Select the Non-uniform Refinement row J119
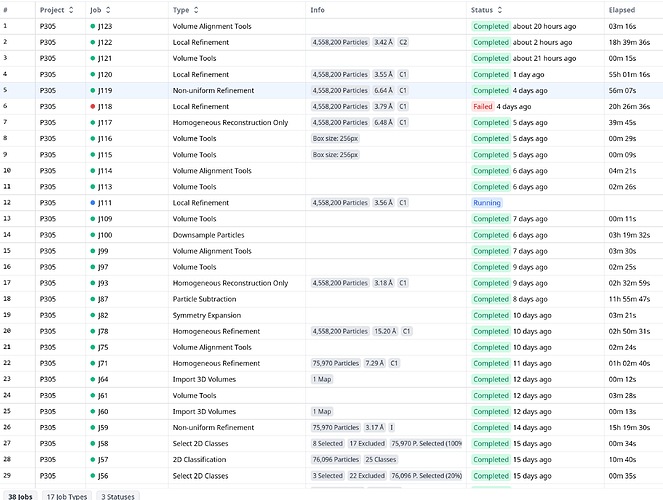This screenshot has height=500, width=663. pyautogui.click(x=332, y=90)
